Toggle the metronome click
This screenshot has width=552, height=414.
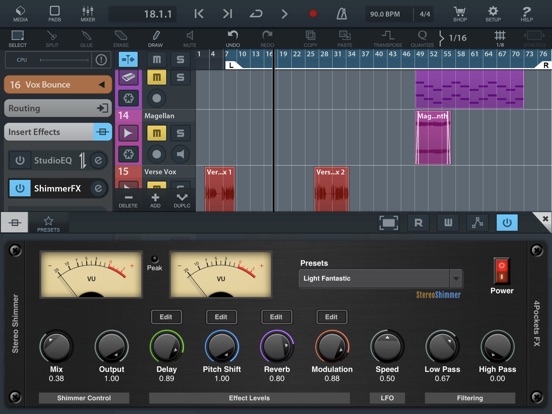(341, 14)
